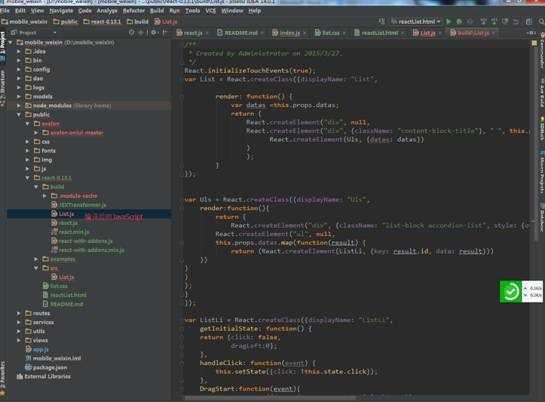This screenshot has height=402, width=545.
Task: Open the Help menu
Action: tap(255, 11)
